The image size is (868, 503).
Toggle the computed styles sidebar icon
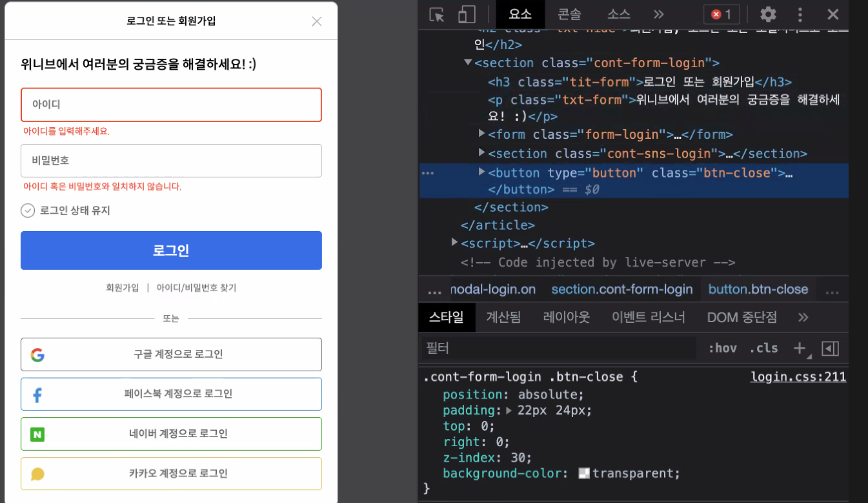point(830,348)
